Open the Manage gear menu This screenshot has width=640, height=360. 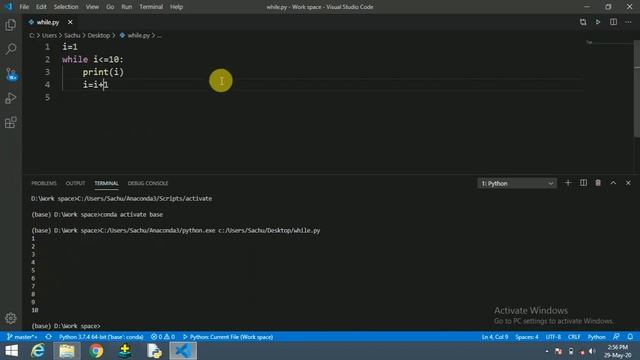[11, 318]
